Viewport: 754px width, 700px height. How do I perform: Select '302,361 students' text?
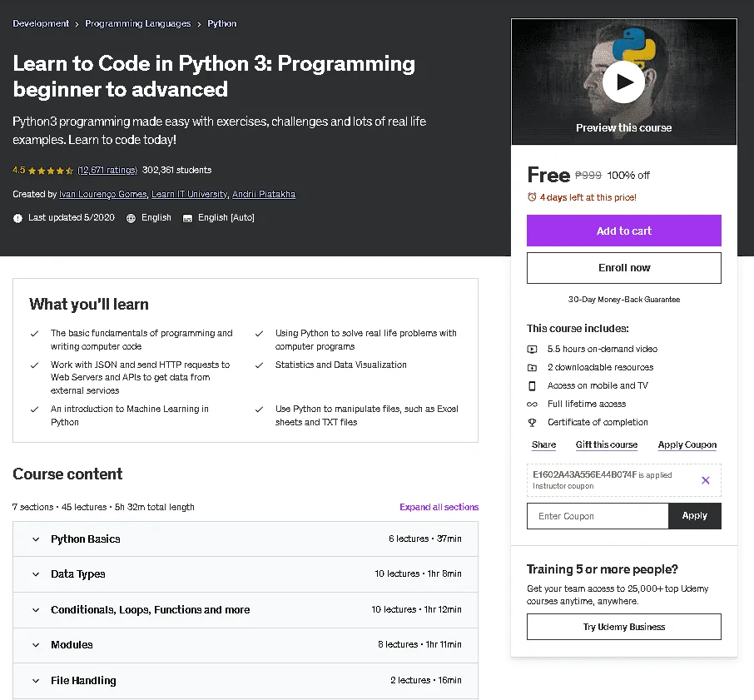point(177,170)
